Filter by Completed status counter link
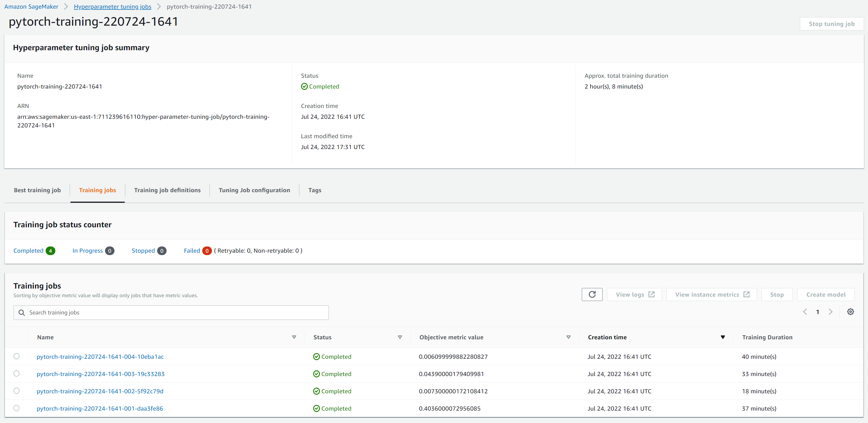Image resolution: width=868 pixels, height=423 pixels. pos(28,251)
